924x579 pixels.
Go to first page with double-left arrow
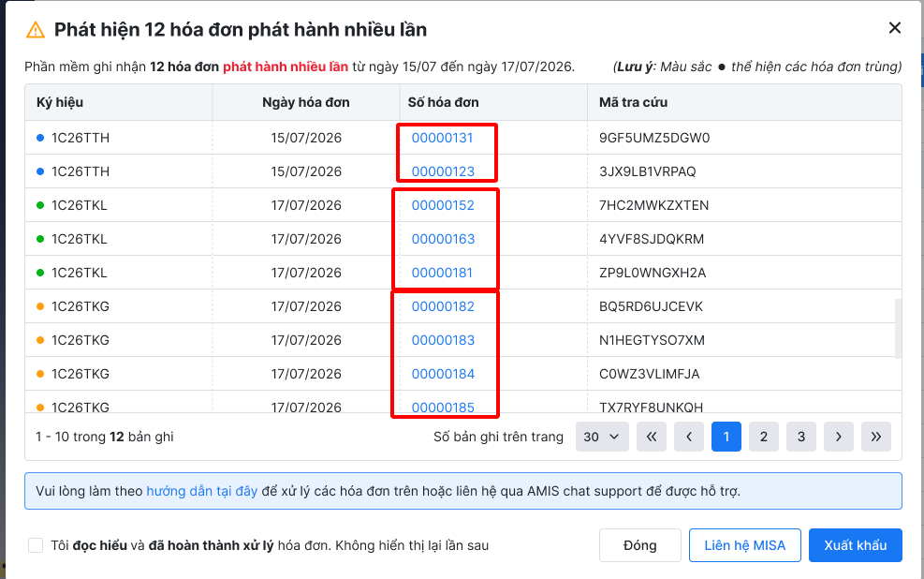pos(652,437)
